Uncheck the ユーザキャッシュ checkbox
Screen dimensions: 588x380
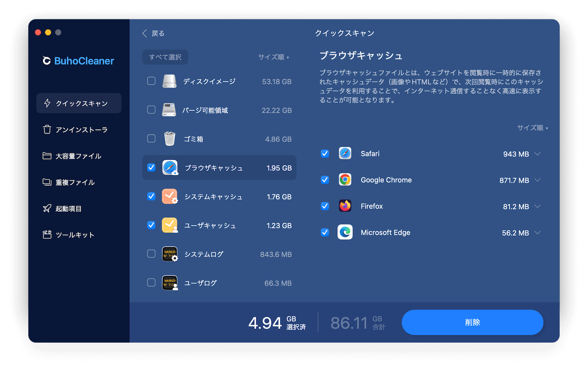point(151,225)
